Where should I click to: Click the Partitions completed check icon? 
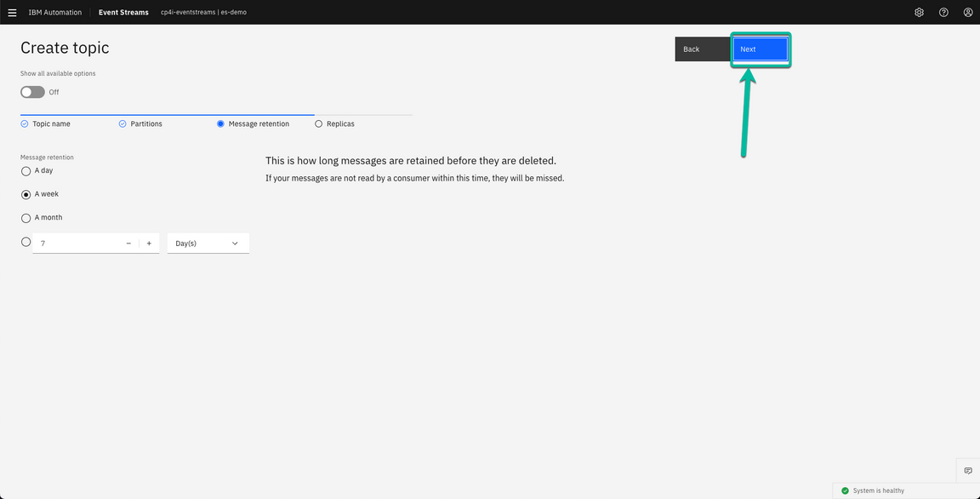coord(121,123)
